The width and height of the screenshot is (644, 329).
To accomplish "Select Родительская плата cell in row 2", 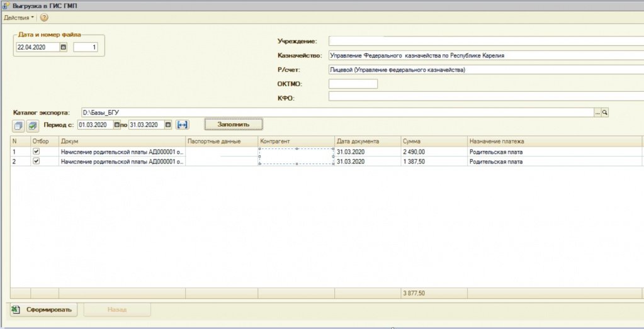I will click(555, 162).
